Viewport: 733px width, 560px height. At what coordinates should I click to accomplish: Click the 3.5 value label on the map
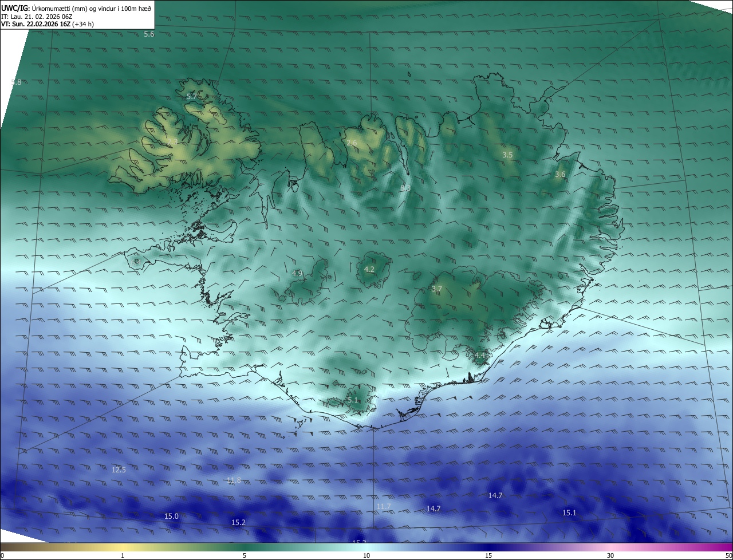coord(507,155)
